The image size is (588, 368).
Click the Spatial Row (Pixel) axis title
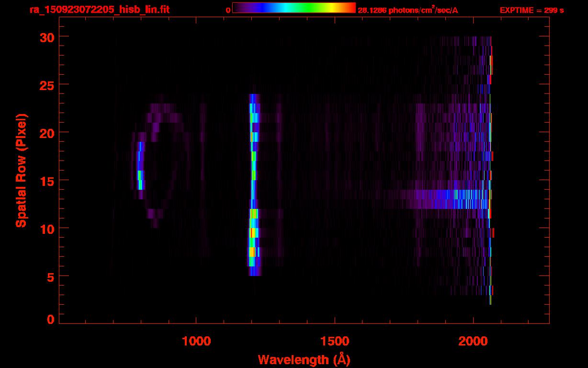(21, 170)
